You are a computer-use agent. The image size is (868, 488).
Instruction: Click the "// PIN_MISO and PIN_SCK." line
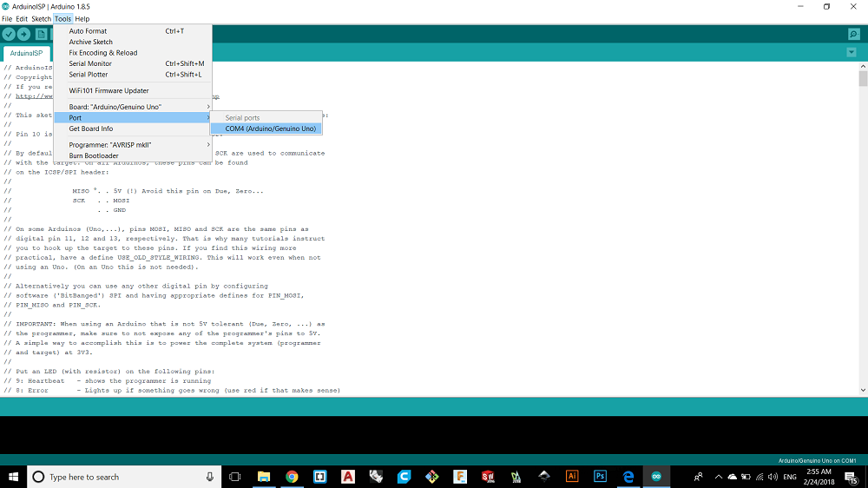click(x=52, y=305)
